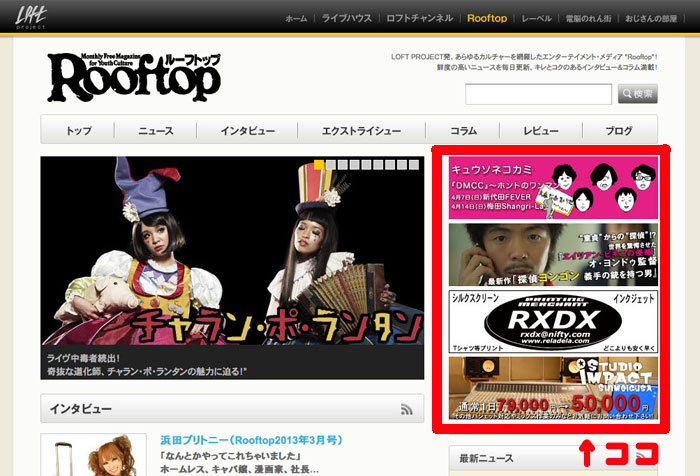The height and width of the screenshot is (476, 700).
Task: Switch to the コラム tab
Action: tap(463, 130)
